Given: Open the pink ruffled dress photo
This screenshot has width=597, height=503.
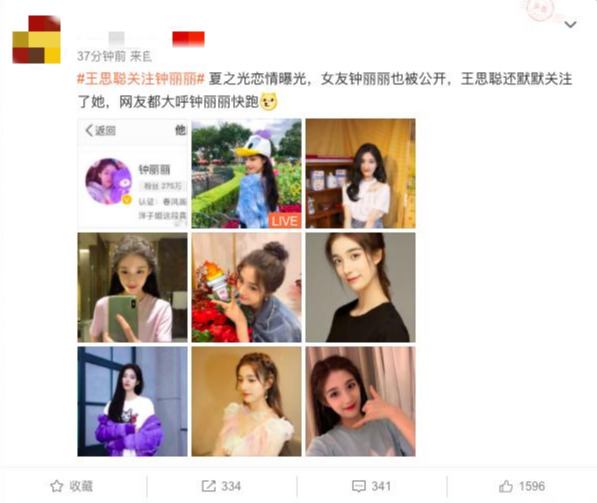Looking at the screenshot, I should click(x=246, y=401).
